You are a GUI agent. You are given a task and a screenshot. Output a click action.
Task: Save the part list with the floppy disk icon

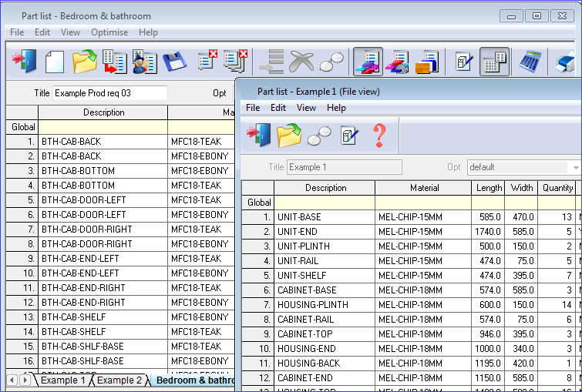[x=175, y=62]
